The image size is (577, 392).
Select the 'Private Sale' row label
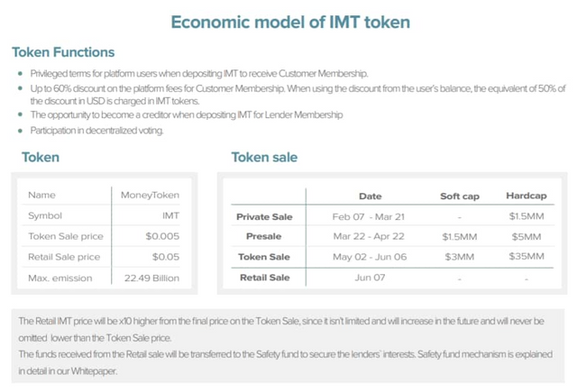(264, 217)
